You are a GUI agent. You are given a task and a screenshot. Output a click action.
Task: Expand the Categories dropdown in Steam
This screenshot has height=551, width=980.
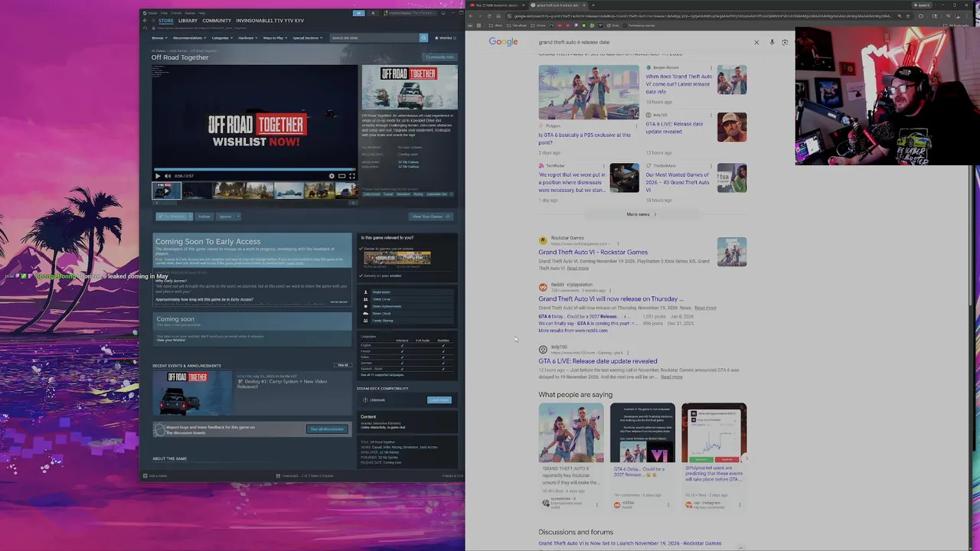[221, 37]
